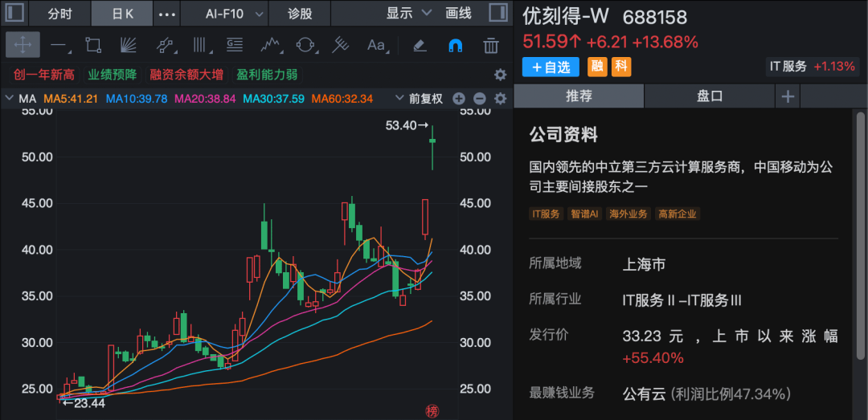Image resolution: width=868 pixels, height=420 pixels.
Task: Toggle the left sidebar panel
Action: 14,14
